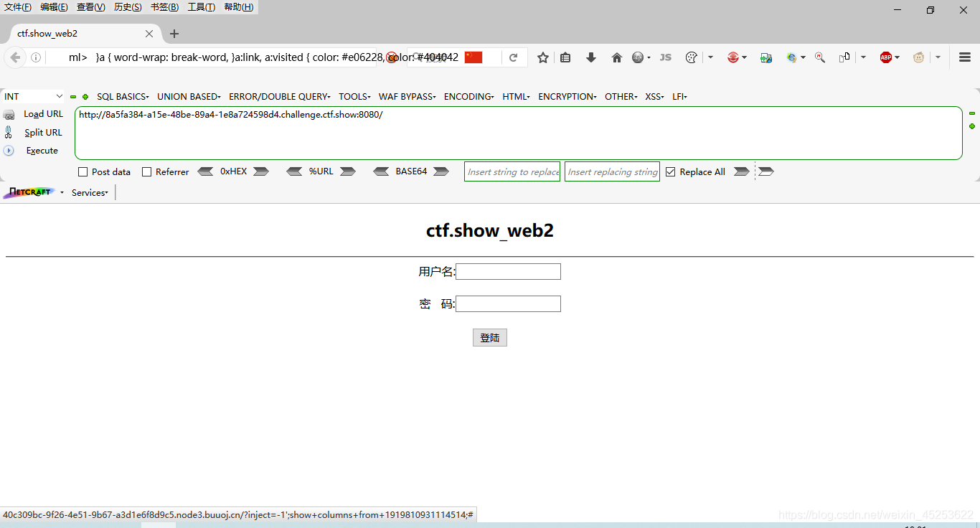Click the BASE64 encode arrow
Image resolution: width=980 pixels, height=528 pixels.
[441, 171]
